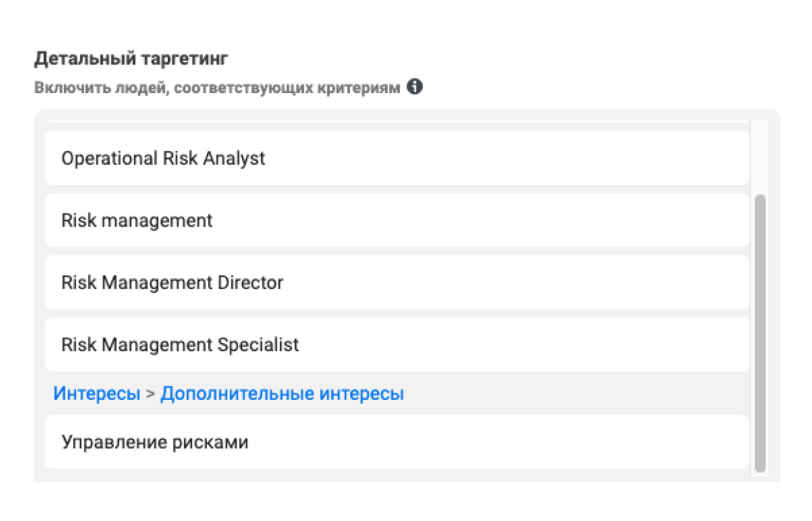Click scrollbar track below the thumb
This screenshot has width=812, height=521.
click(x=759, y=475)
